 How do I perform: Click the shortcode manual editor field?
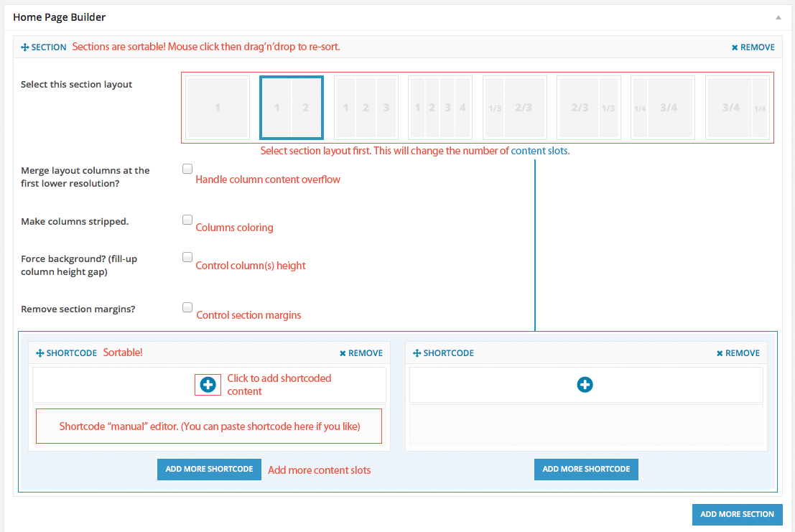(209, 426)
